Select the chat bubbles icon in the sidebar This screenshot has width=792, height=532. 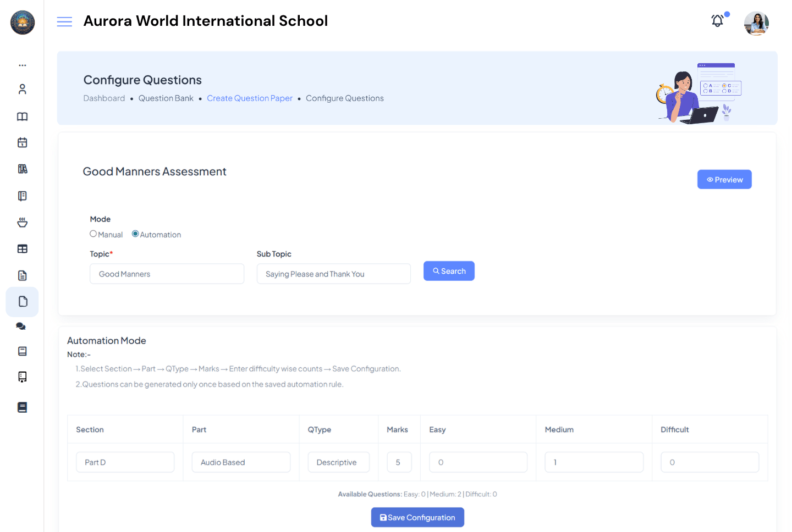[x=20, y=326]
